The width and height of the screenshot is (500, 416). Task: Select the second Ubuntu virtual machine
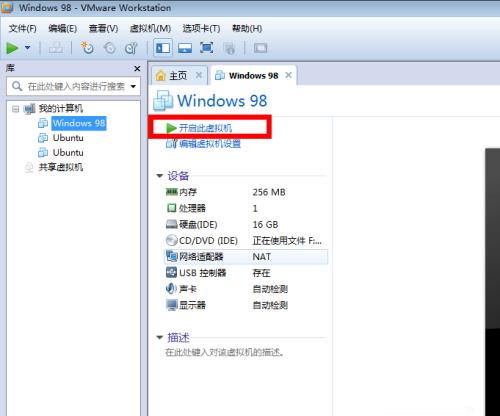tap(68, 153)
